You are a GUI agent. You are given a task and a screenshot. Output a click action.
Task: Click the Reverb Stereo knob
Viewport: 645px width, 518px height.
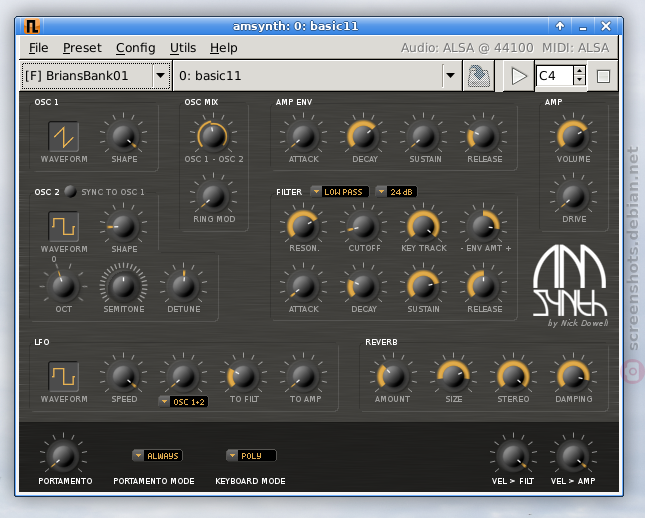pos(513,376)
